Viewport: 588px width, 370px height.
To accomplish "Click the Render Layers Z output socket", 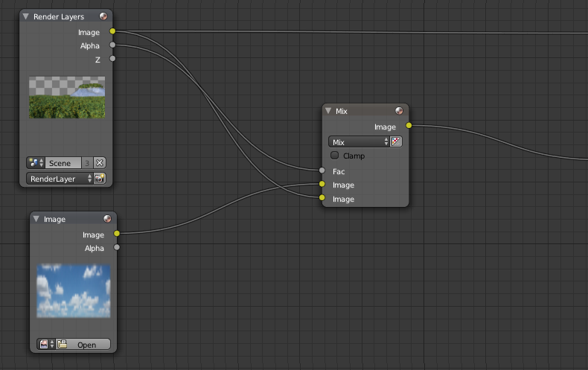I will pos(112,59).
